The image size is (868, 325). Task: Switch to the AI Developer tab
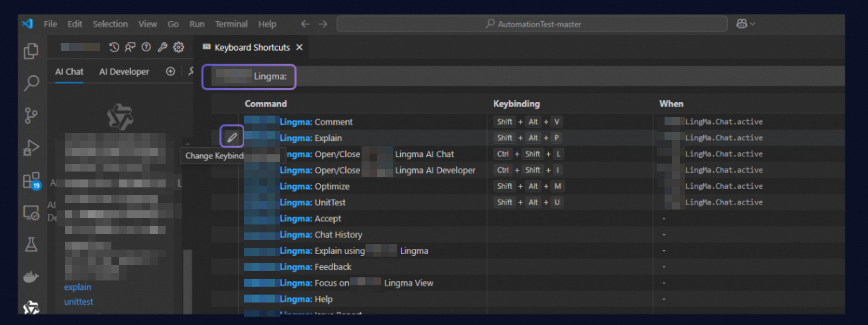124,71
